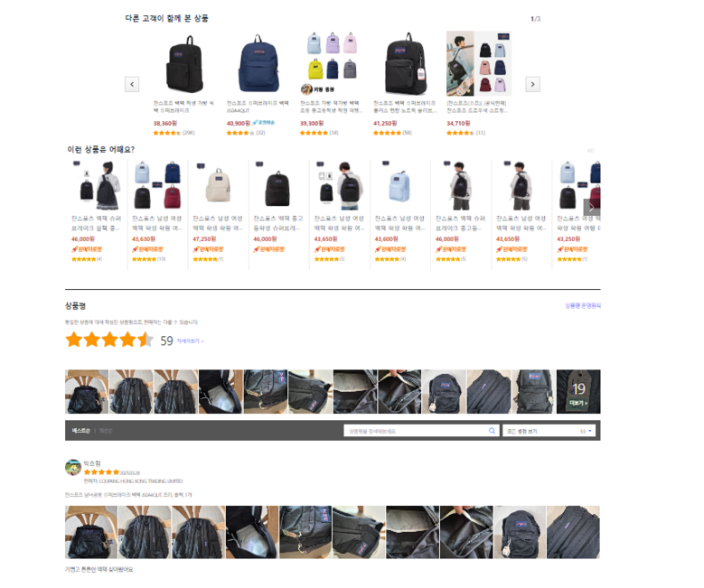The image size is (704, 588).
Task: Open the navy backpack priced 40,900원
Action: [x=258, y=63]
